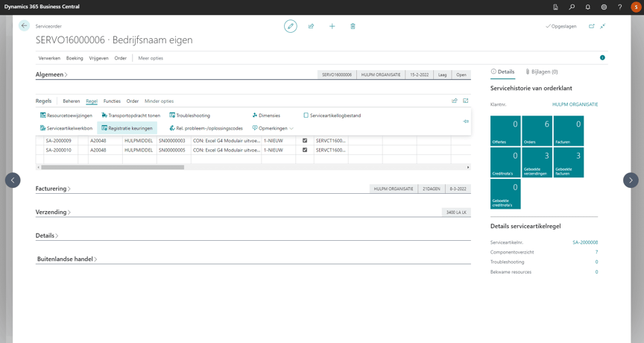Image resolution: width=644 pixels, height=343 pixels.
Task: Click the edit pencil icon
Action: click(291, 26)
